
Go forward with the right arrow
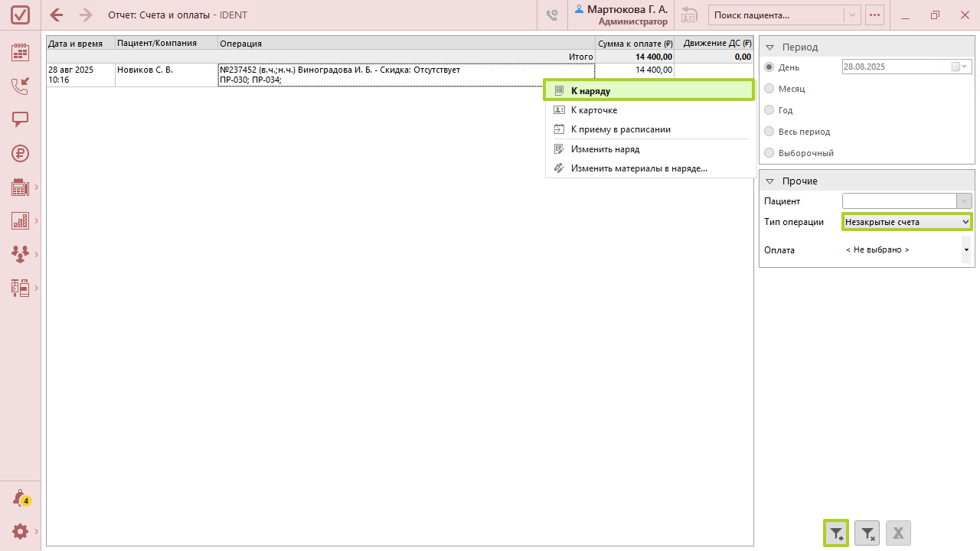point(86,15)
